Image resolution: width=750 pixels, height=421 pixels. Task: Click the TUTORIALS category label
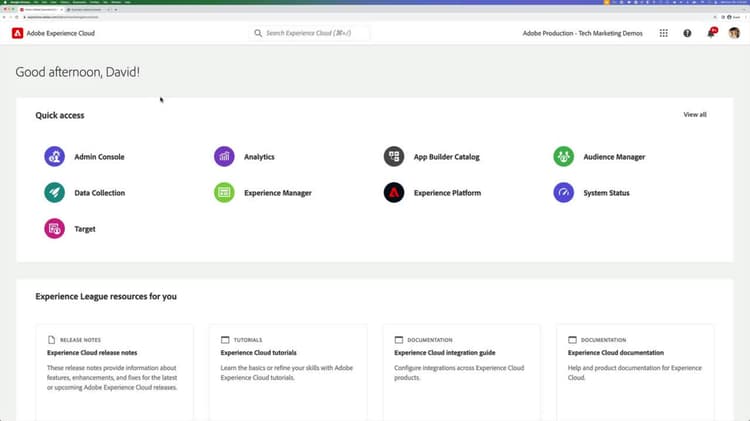248,340
